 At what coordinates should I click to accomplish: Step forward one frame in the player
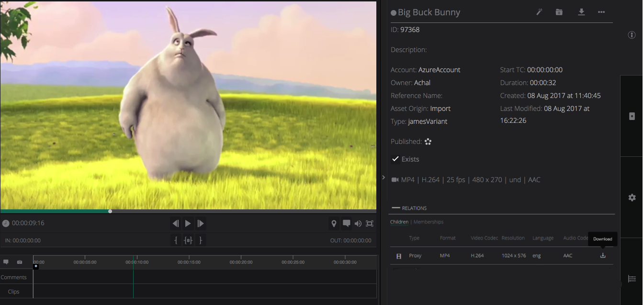click(201, 223)
